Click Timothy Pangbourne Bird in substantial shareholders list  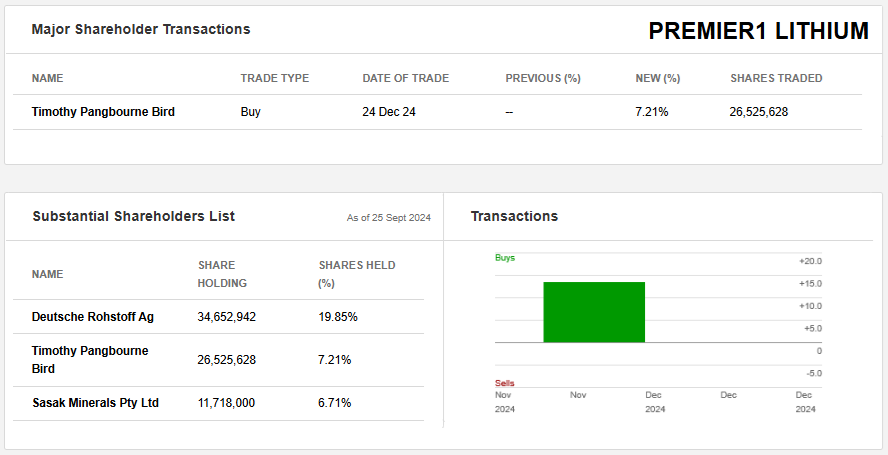click(90, 360)
